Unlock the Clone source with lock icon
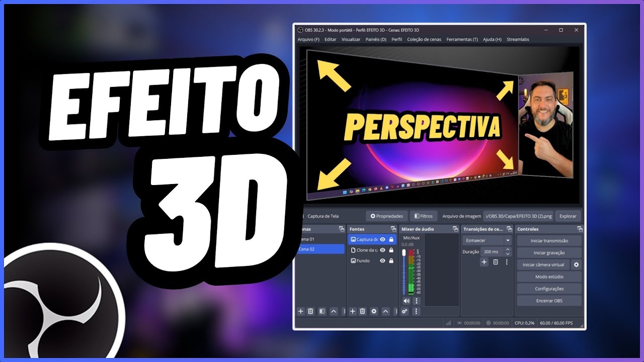Viewport: 644px width, 362px height. coord(391,250)
